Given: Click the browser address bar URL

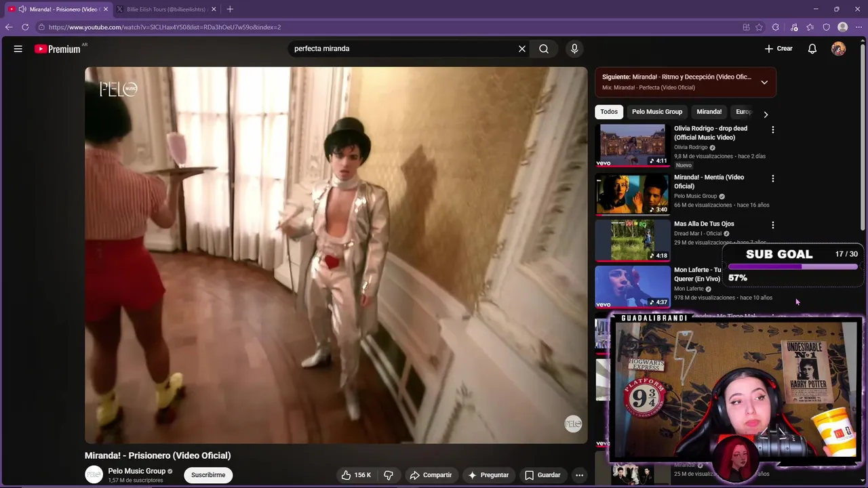Looking at the screenshot, I should tap(165, 27).
